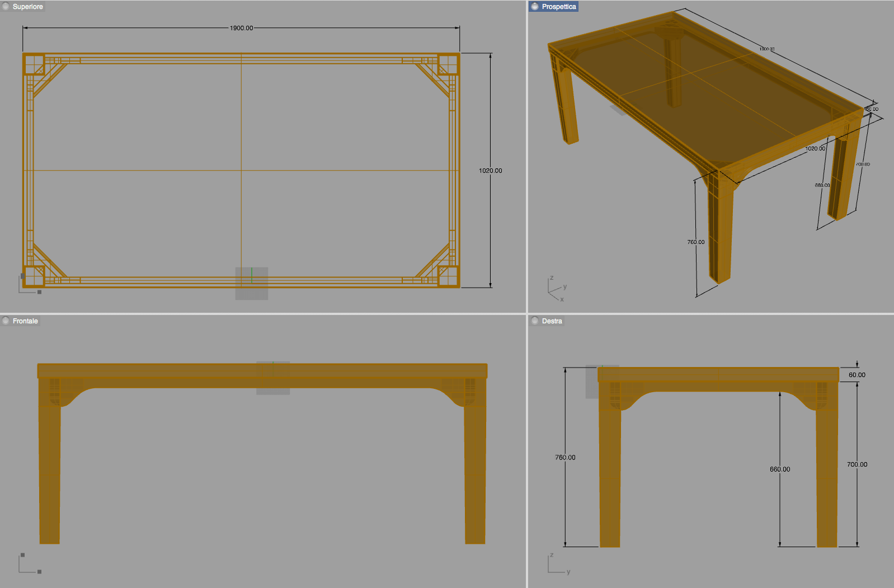Image resolution: width=894 pixels, height=588 pixels.
Task: Click the axes icon in Superiore view
Action: pos(30,284)
